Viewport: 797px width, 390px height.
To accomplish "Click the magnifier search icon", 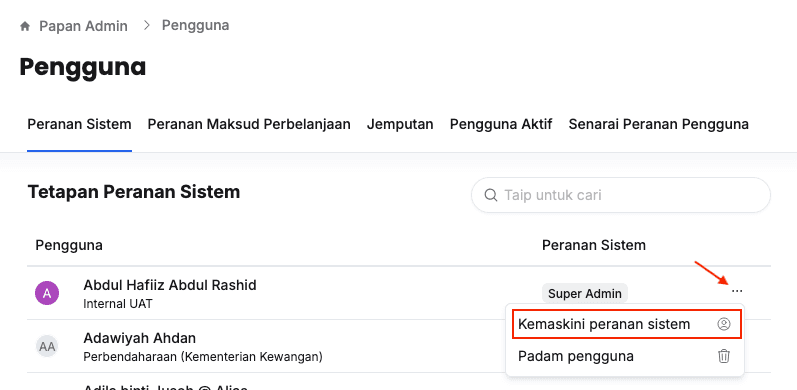I will click(491, 195).
